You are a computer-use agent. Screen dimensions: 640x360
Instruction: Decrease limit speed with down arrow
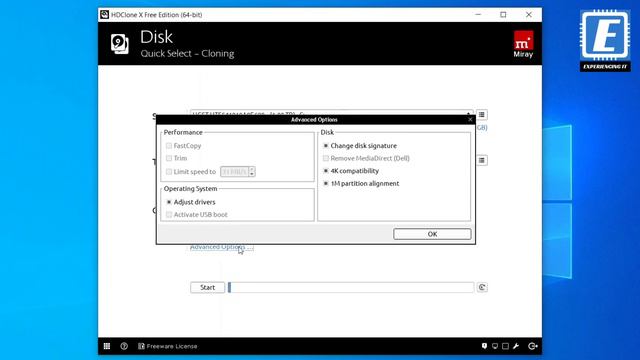pyautogui.click(x=252, y=174)
